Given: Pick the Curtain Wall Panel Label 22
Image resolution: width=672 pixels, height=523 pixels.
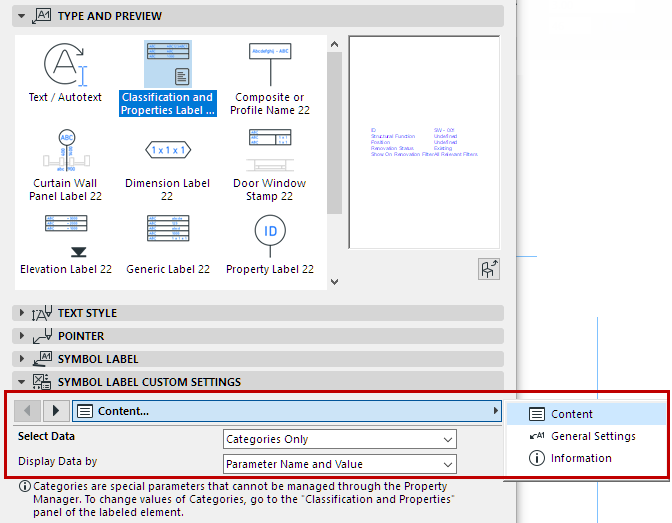Looking at the screenshot, I should point(66,165).
